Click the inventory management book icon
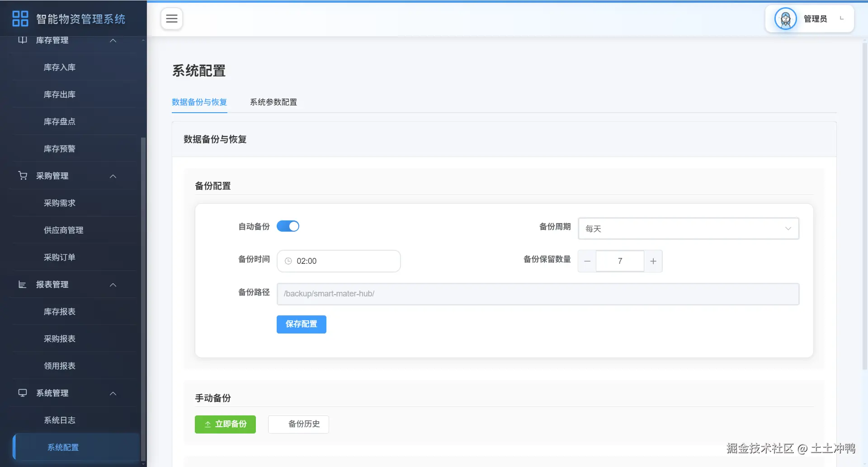 pos(23,40)
